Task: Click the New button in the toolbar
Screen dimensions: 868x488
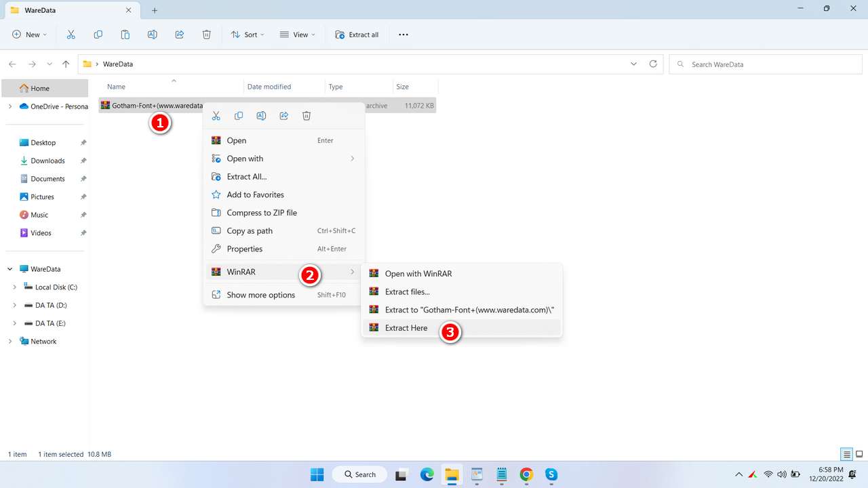Action: click(30, 35)
